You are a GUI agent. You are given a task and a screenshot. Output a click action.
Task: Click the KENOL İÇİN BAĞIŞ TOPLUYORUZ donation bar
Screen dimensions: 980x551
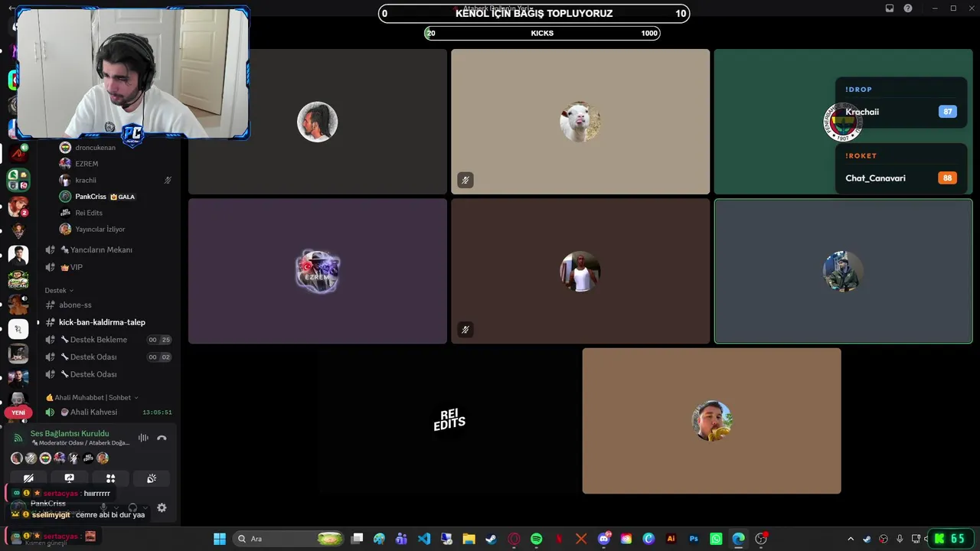pyautogui.click(x=534, y=13)
